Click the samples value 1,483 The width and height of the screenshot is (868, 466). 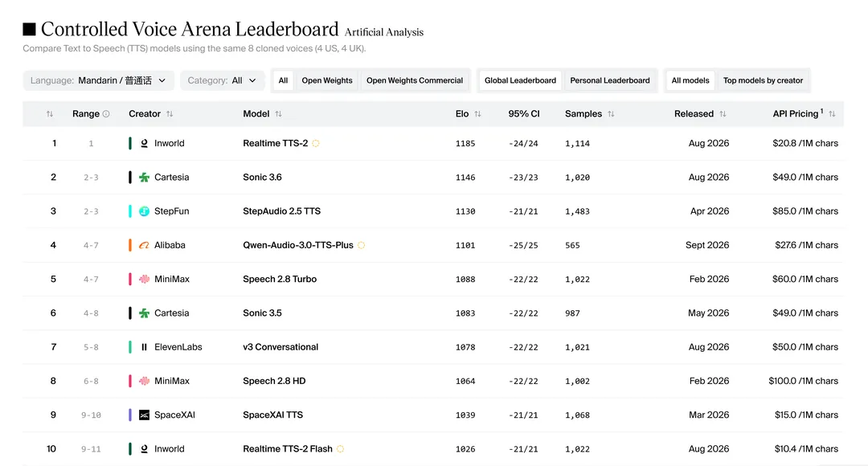click(577, 211)
